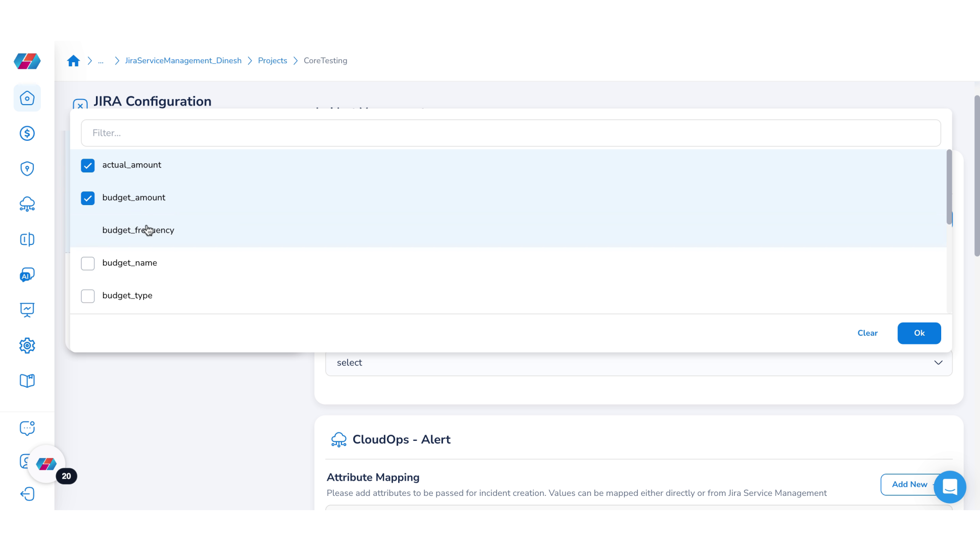Click the app logo at top left

(27, 61)
